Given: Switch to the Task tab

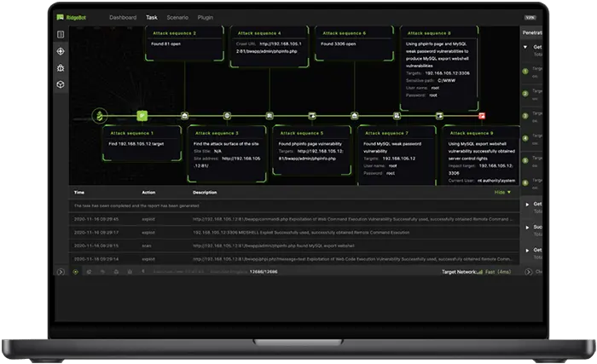Looking at the screenshot, I should click(x=152, y=18).
